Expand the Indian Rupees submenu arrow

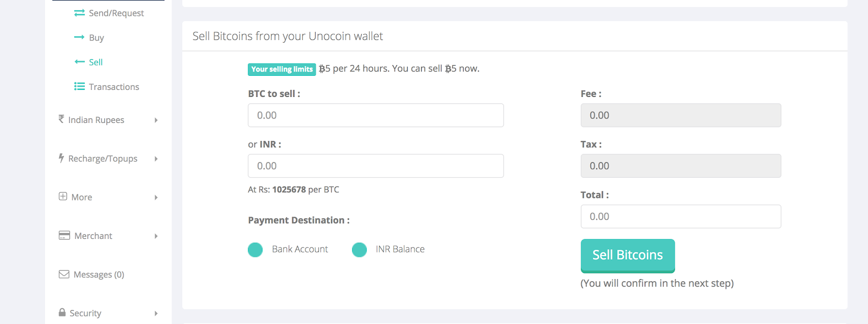point(156,120)
